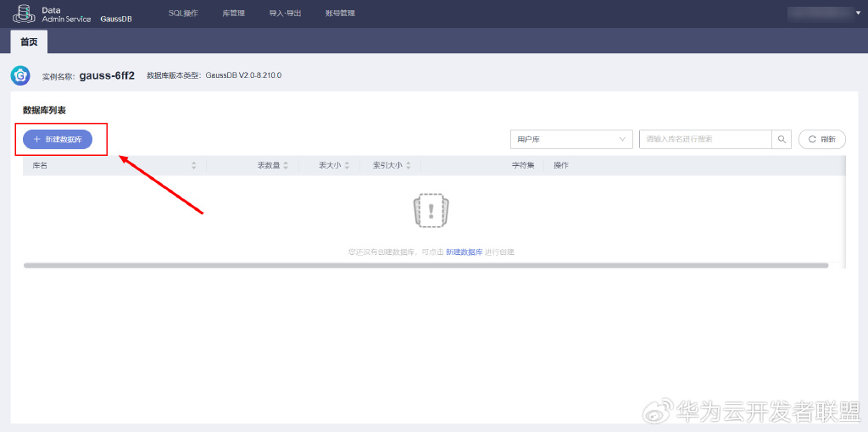Switch to the 首页 tab
Screen dimensions: 868x432
coord(30,42)
